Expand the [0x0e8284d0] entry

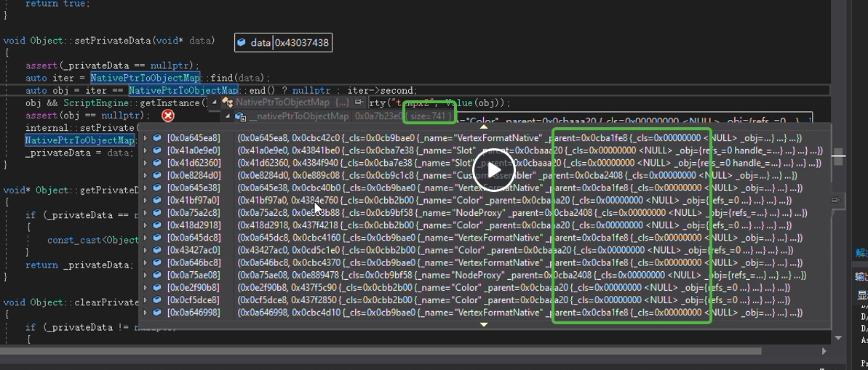click(146, 175)
